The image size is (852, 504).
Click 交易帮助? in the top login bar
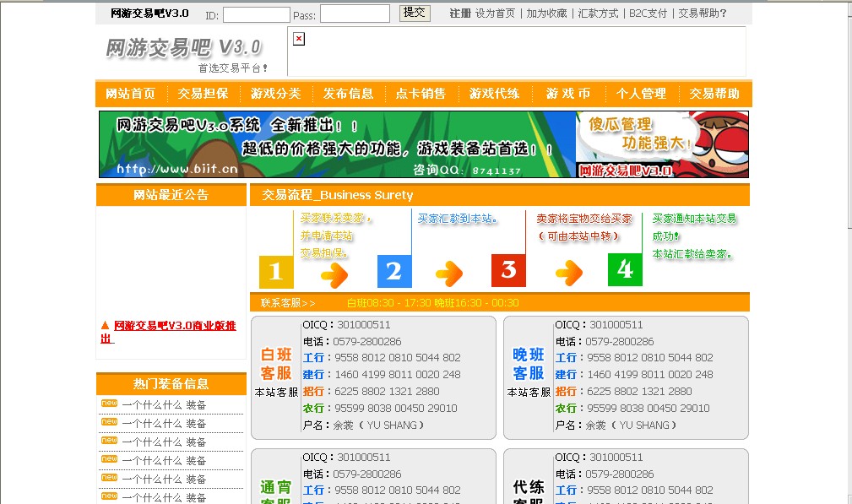[x=702, y=13]
